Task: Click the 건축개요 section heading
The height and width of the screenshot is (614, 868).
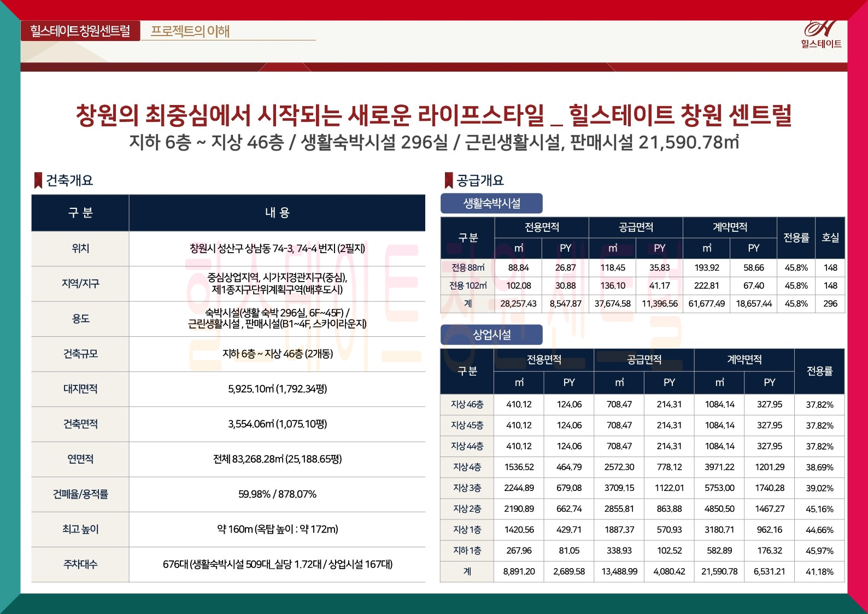Action: pyautogui.click(x=69, y=180)
